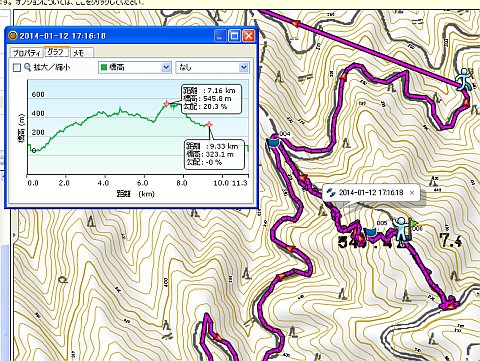Minimize the 2014-01-12 graph window
This screenshot has height=361, width=480.
click(220, 36)
